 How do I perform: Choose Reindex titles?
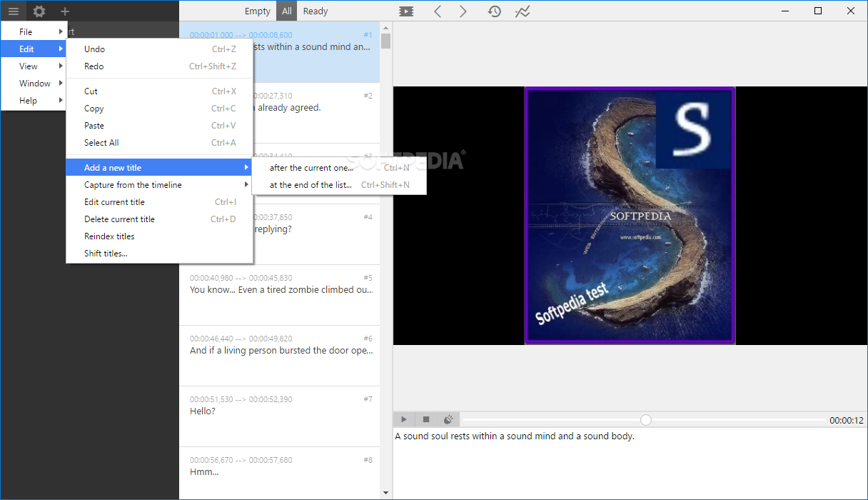[160, 236]
